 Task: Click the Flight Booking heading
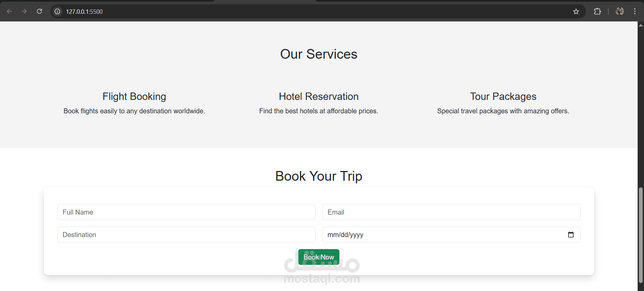click(134, 97)
